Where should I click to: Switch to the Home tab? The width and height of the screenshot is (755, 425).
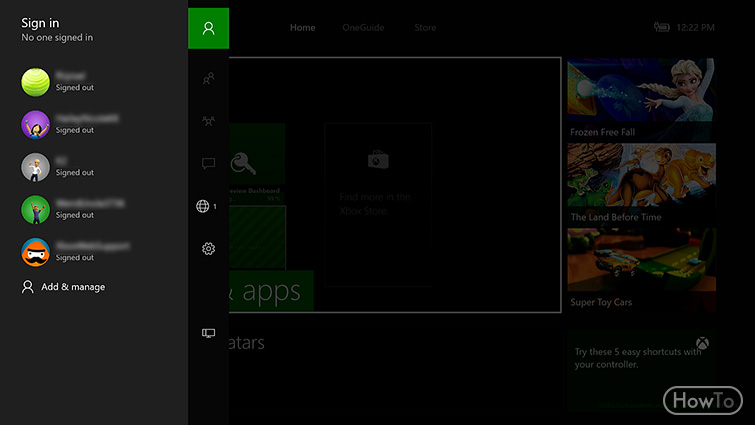point(302,27)
